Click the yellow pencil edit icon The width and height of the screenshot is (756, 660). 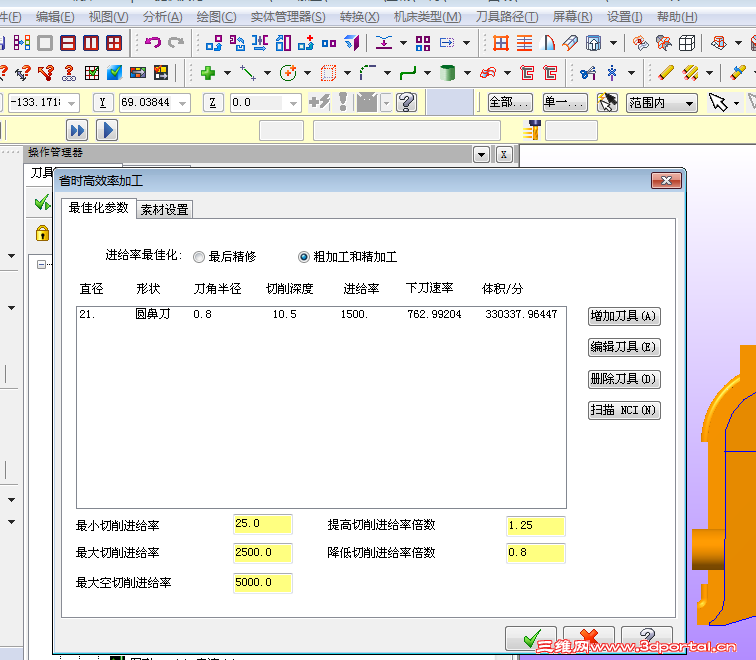point(665,73)
